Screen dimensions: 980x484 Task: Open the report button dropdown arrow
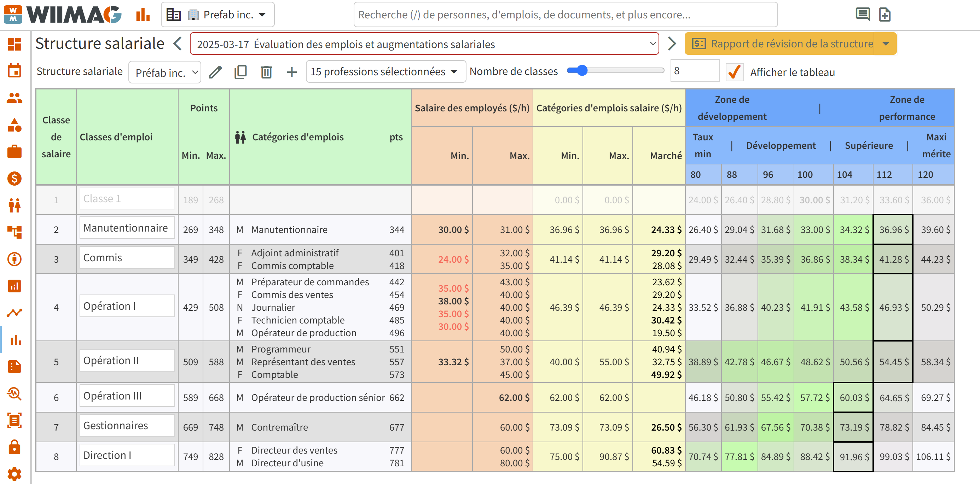885,44
